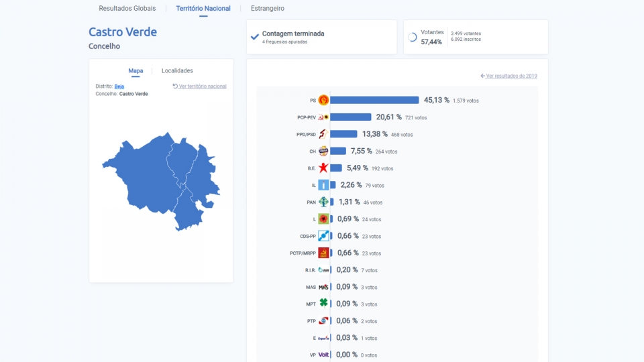Open the Beja district link
Screen dimensions: 644x362
(119, 86)
